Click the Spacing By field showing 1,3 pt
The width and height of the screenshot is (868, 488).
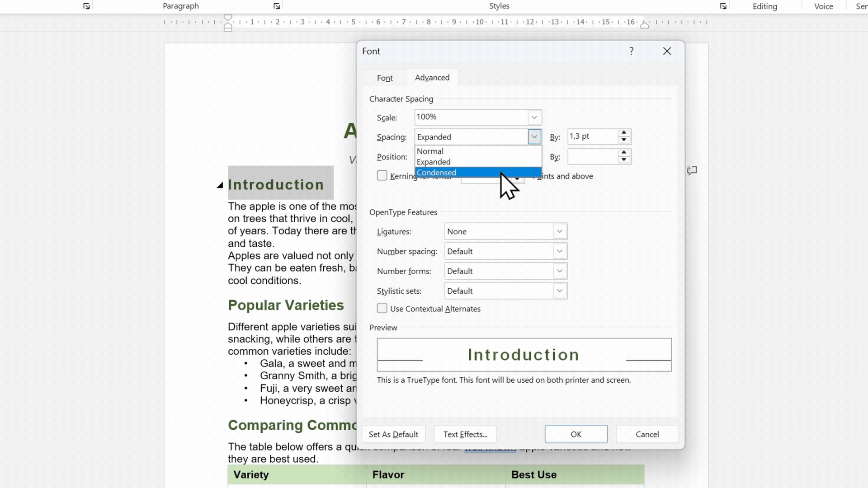coord(593,136)
